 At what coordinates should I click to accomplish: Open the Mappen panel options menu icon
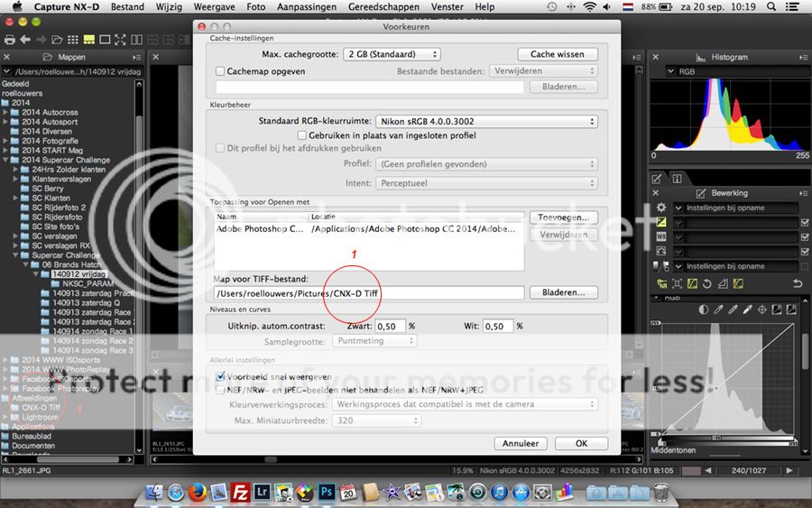click(137, 57)
